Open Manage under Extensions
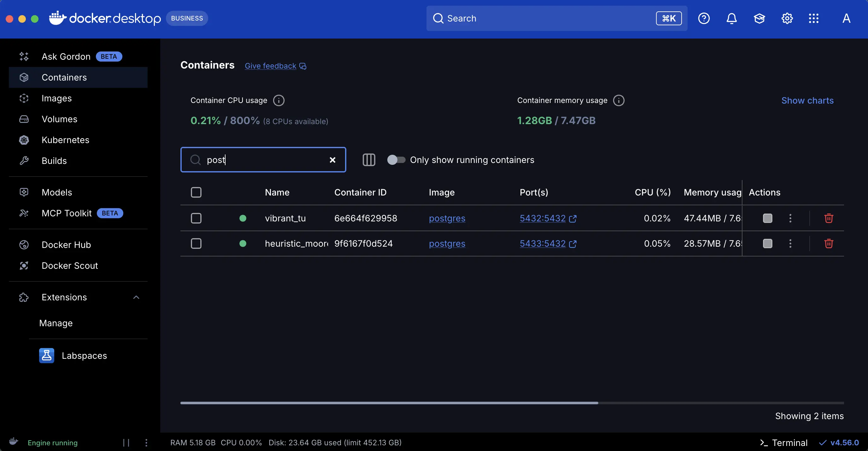The width and height of the screenshot is (868, 451). tap(56, 323)
